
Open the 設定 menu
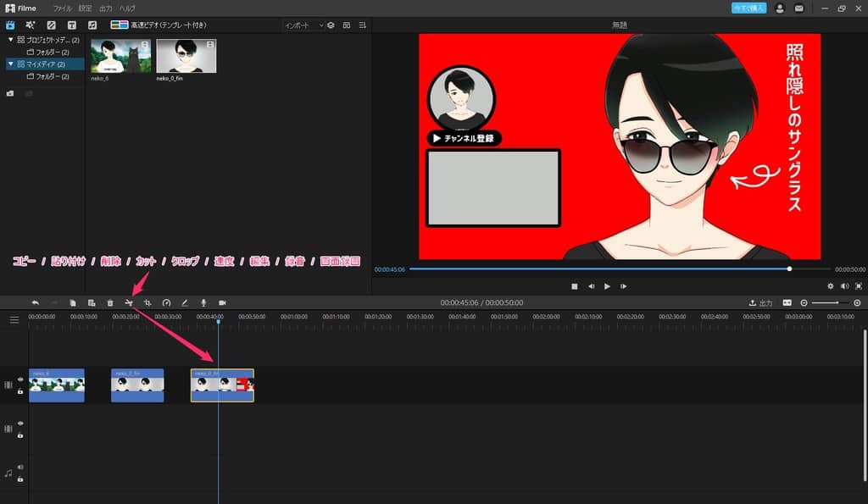tap(86, 8)
